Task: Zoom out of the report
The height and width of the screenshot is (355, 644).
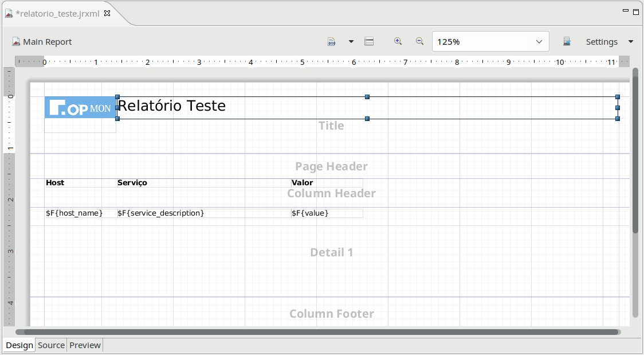Action: (x=419, y=41)
